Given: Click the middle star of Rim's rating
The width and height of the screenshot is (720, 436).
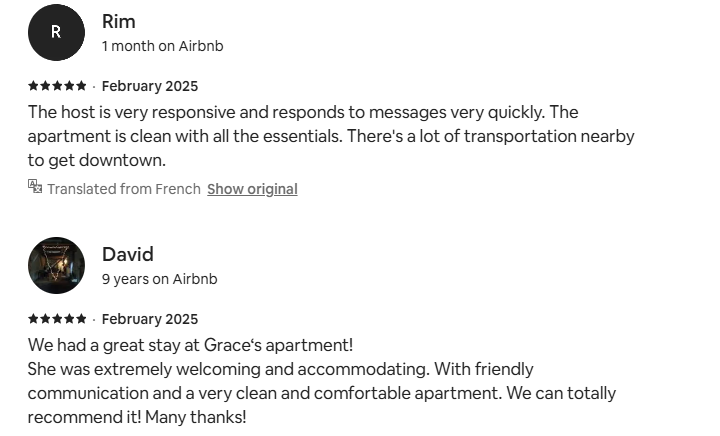Looking at the screenshot, I should [x=57, y=86].
